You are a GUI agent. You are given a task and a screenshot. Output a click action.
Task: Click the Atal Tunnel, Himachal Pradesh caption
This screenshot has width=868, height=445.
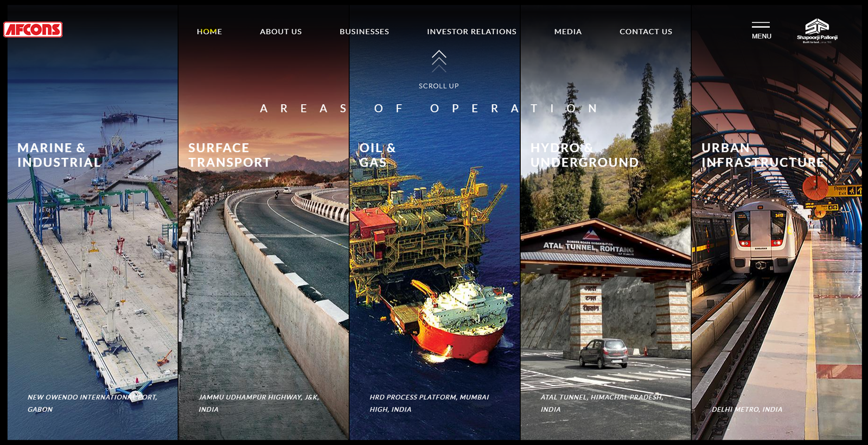(602, 403)
